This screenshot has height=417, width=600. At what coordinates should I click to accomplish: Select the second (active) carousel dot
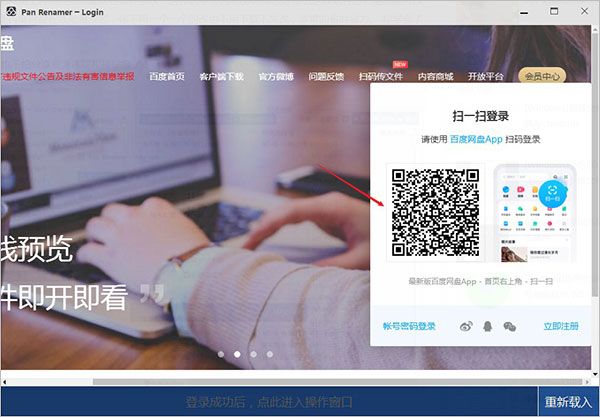tap(237, 354)
